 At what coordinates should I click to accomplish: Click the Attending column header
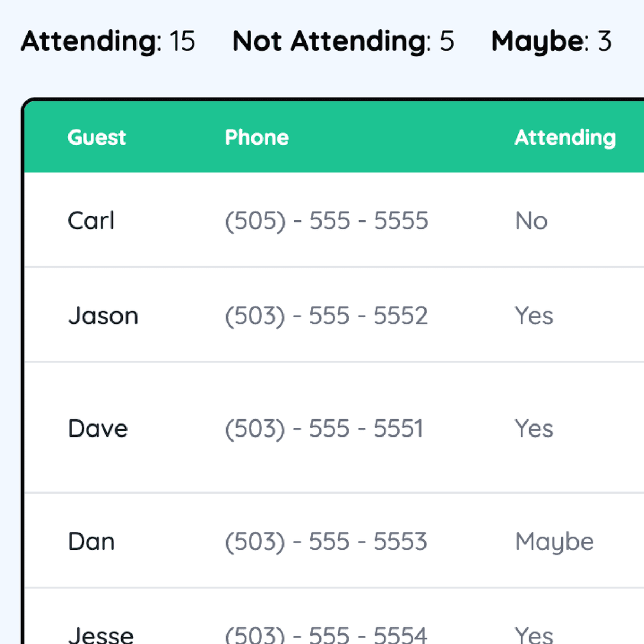click(x=565, y=138)
